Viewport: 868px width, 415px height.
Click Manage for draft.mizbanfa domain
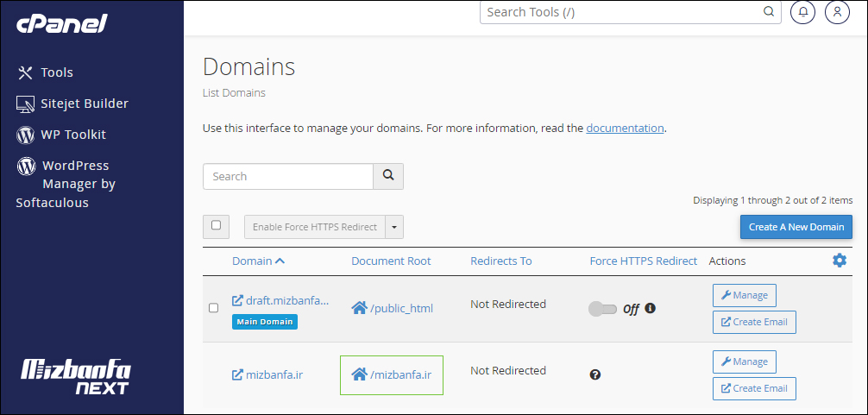click(x=744, y=295)
